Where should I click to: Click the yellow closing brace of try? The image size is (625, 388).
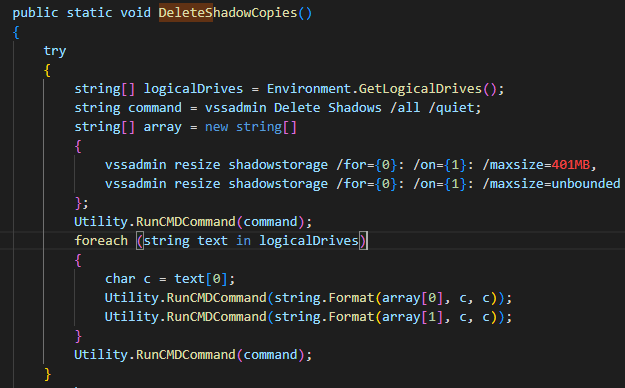click(47, 374)
